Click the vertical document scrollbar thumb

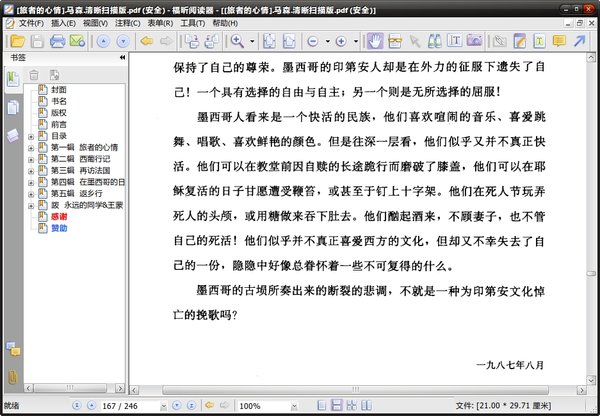591,274
